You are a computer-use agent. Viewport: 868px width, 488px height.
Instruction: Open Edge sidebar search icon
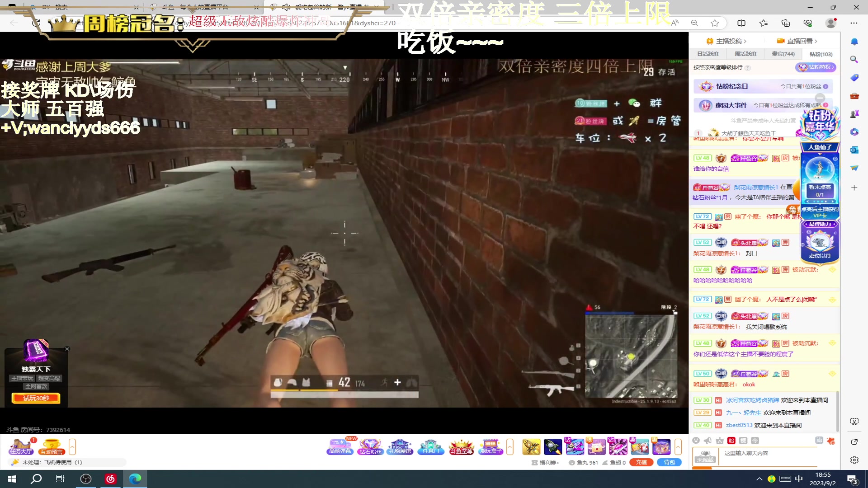coord(854,60)
